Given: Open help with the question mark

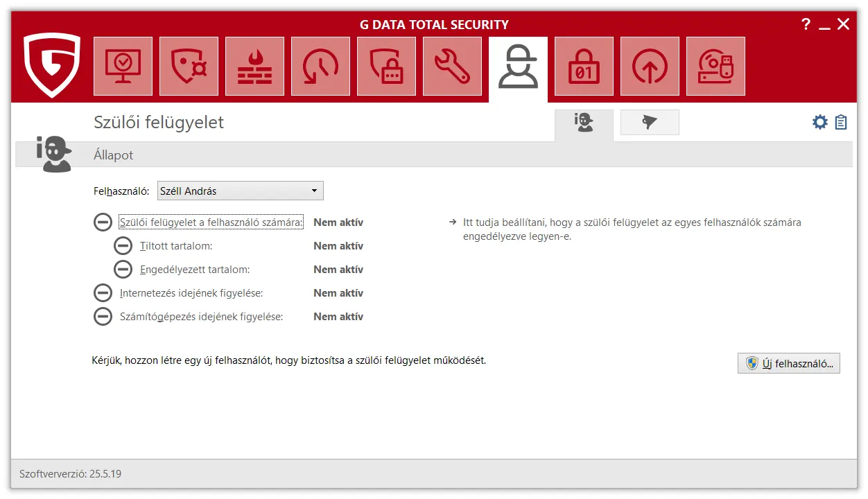Looking at the screenshot, I should pos(806,24).
